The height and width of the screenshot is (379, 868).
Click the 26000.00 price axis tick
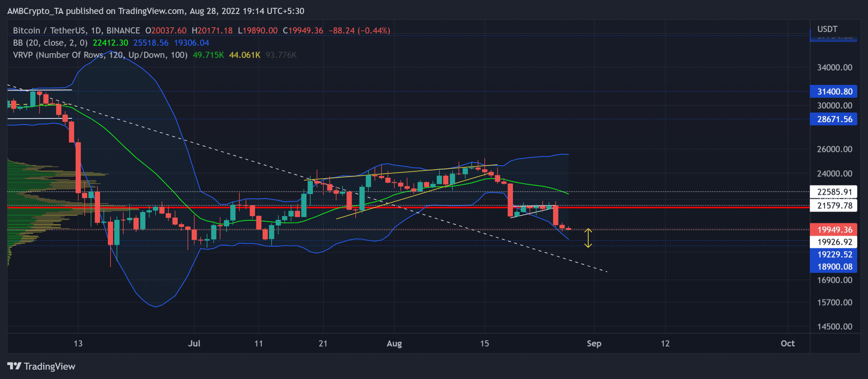[x=834, y=149]
